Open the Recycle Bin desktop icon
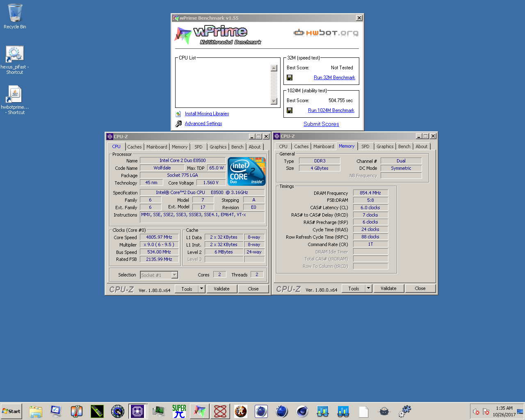 [15, 16]
